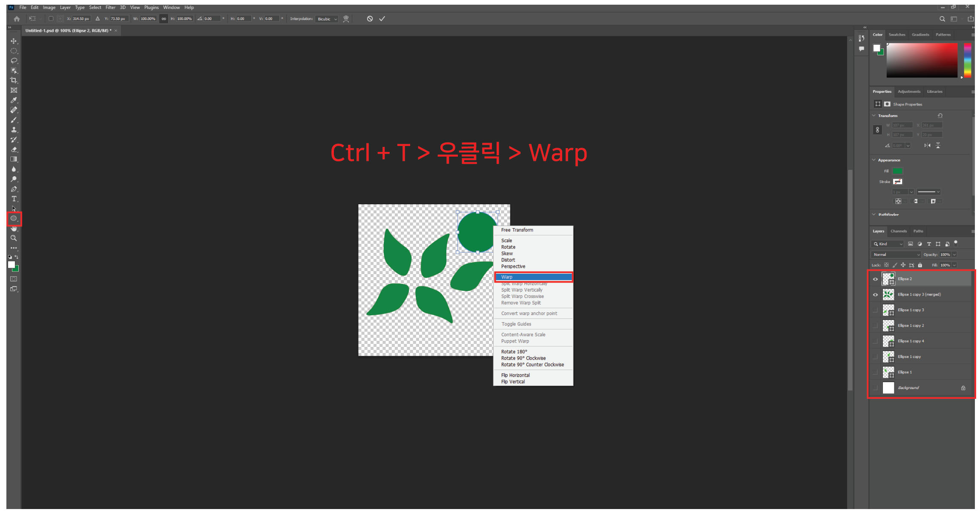Flip shape horizontally in Properties Transform section
Viewport: 980px width, 515px height.
pyautogui.click(x=927, y=146)
